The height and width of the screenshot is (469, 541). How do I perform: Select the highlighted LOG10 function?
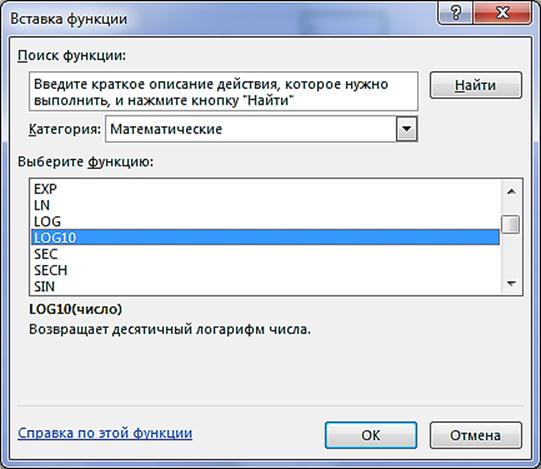(265, 237)
